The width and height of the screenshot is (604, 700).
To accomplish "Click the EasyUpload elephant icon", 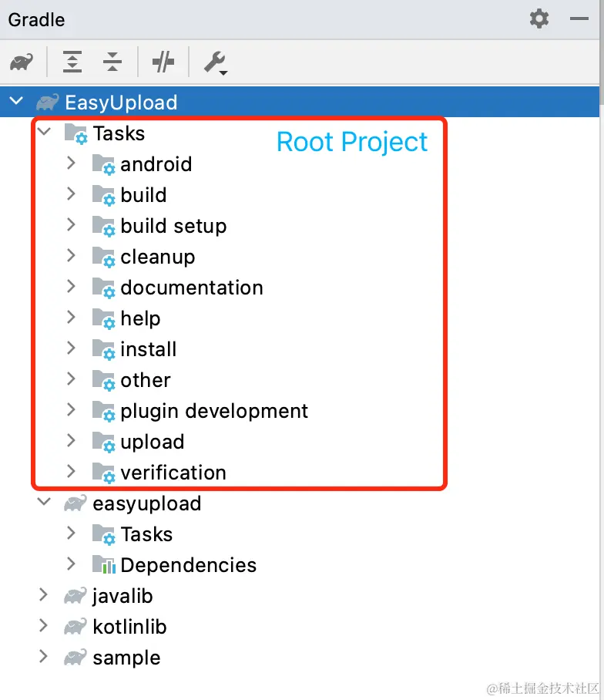I will click(48, 103).
